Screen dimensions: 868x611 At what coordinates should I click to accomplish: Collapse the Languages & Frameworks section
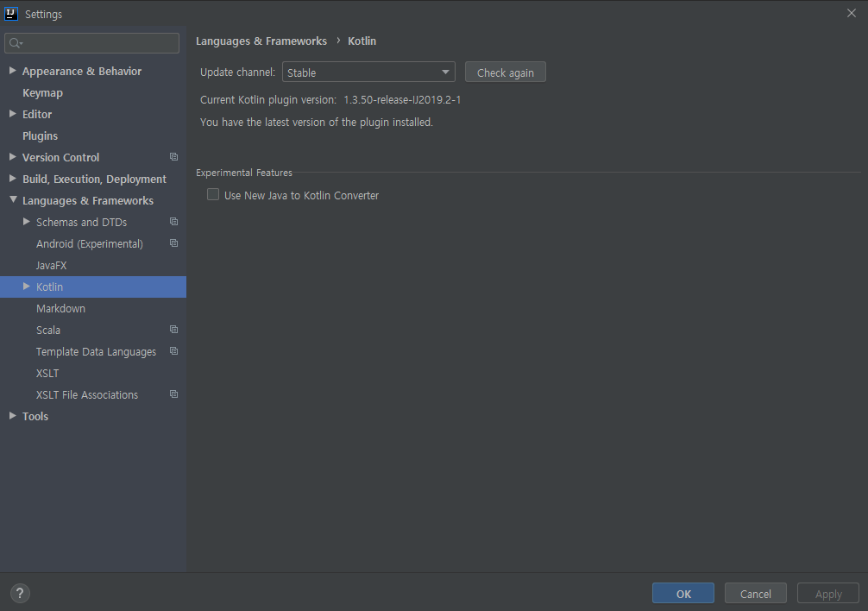(13, 200)
